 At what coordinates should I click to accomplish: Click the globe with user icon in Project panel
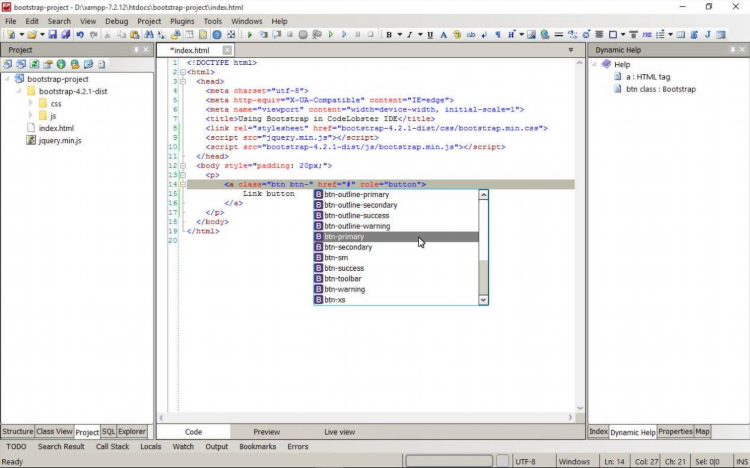tap(75, 64)
